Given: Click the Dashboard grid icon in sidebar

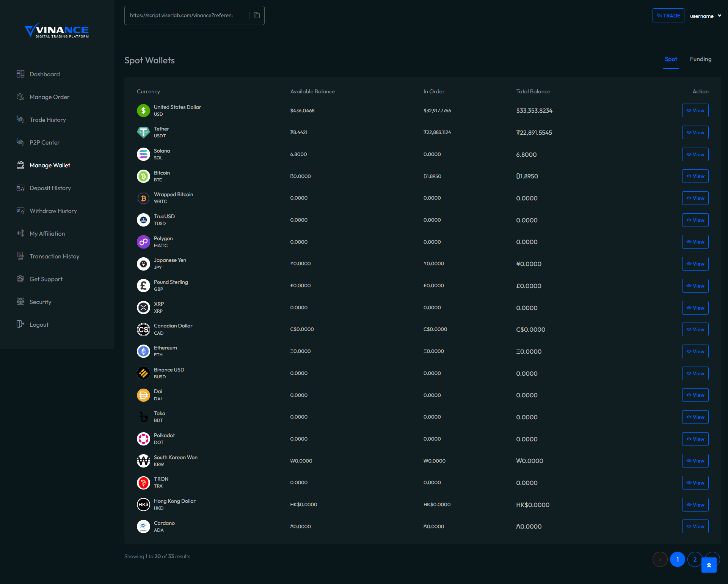Looking at the screenshot, I should point(20,74).
